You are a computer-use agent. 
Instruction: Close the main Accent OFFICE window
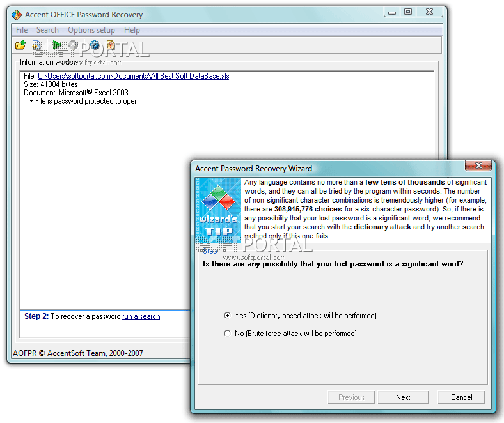429,12
